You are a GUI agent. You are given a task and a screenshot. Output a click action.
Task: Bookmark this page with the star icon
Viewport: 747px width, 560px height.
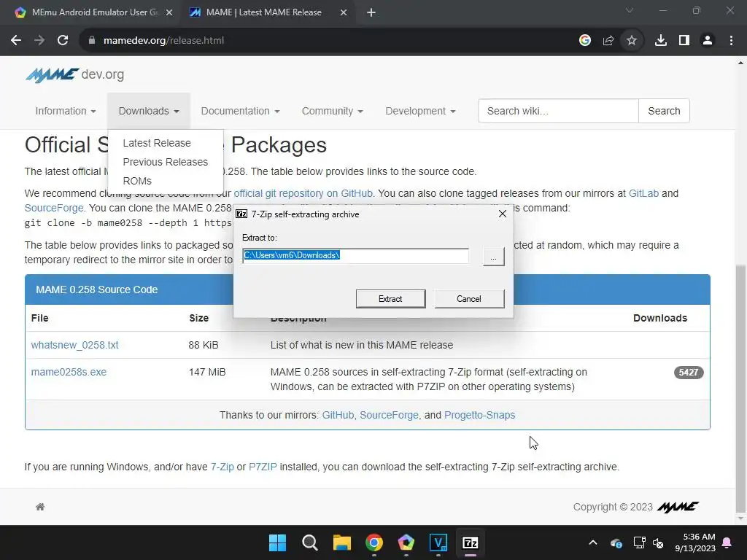point(632,41)
